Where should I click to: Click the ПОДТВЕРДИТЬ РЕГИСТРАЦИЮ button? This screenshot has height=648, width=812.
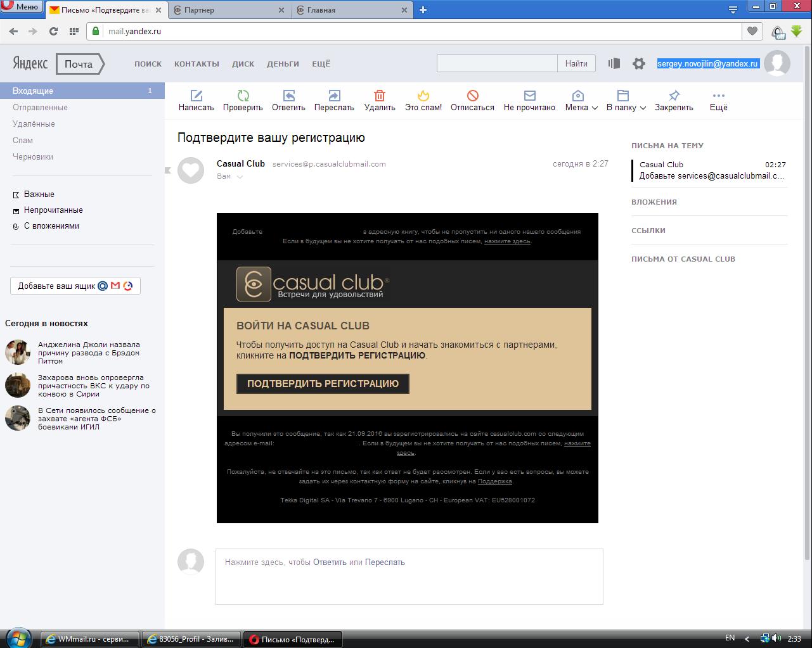323,383
